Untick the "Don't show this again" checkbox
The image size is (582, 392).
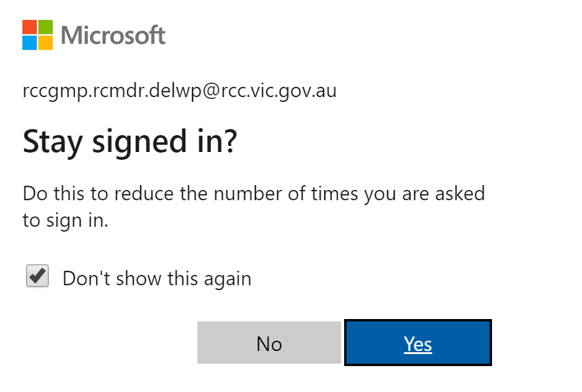[x=37, y=276]
